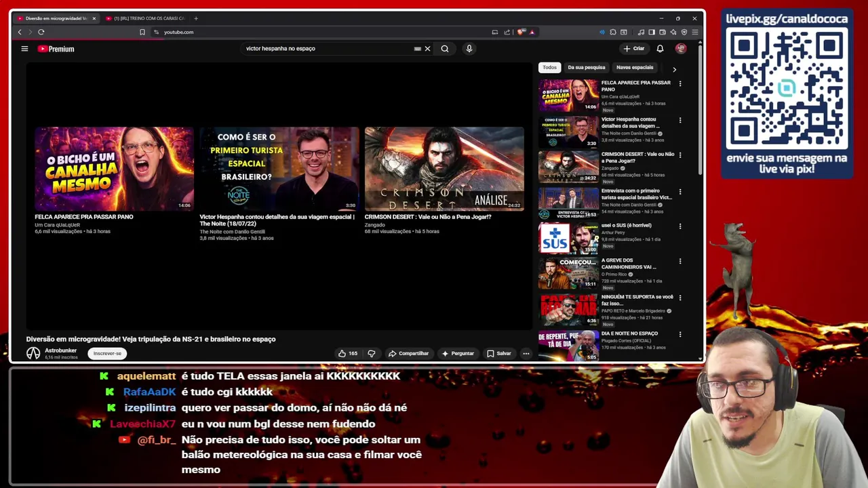The image size is (868, 488).
Task: Click the Criar create button
Action: pyautogui.click(x=634, y=49)
